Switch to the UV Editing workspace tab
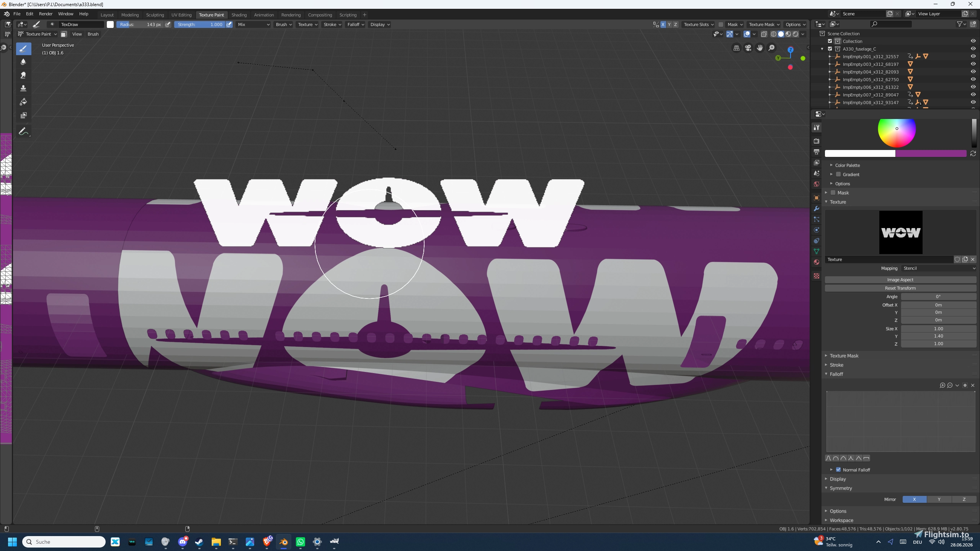 point(181,15)
